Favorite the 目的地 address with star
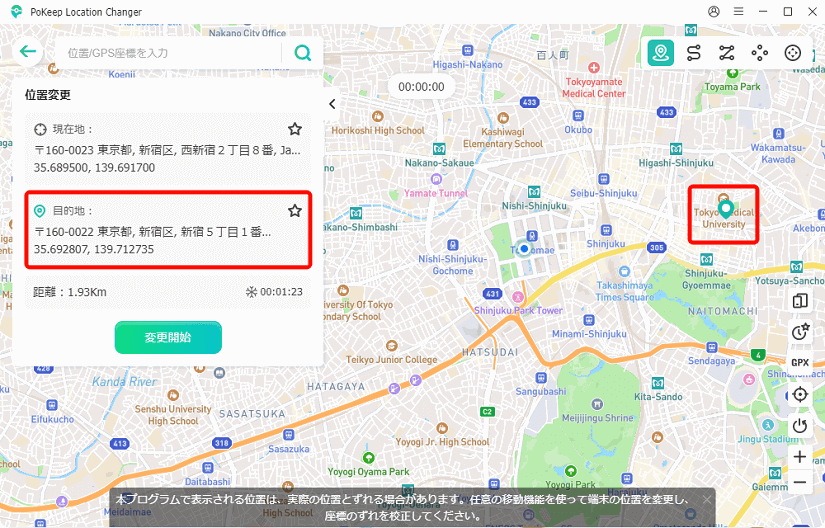The height and width of the screenshot is (528, 825). click(x=295, y=211)
